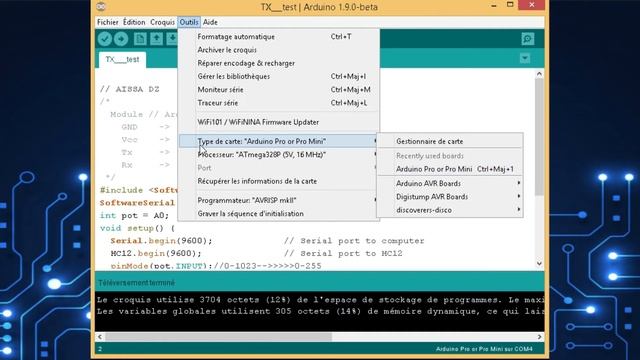This screenshot has height=360, width=640.
Task: Click the 'void setup()' line
Action: (x=138, y=228)
